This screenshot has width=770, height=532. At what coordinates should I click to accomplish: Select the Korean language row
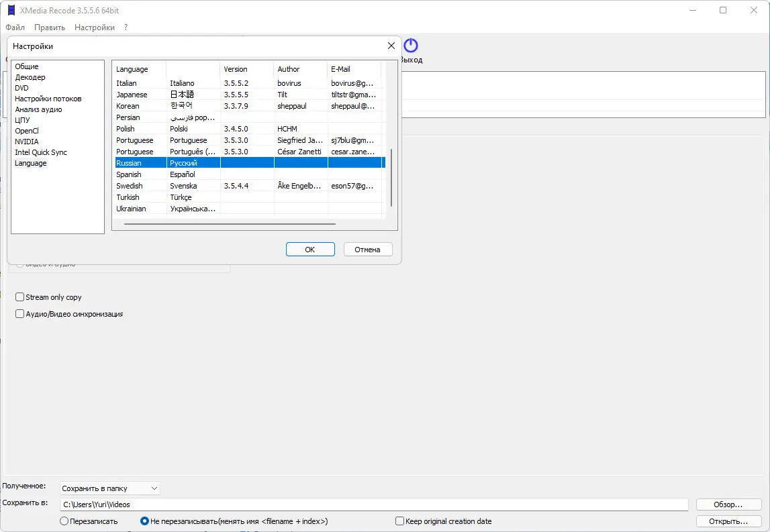(248, 106)
